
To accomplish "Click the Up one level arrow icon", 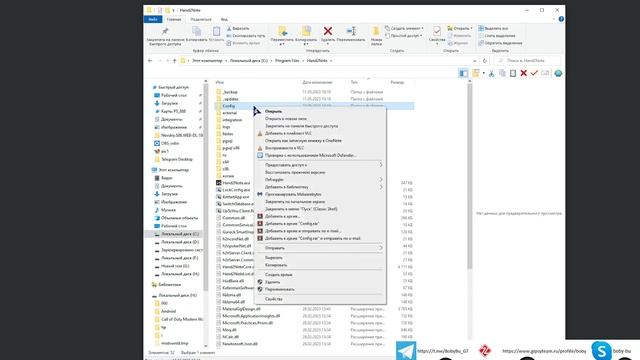I will point(174,61).
